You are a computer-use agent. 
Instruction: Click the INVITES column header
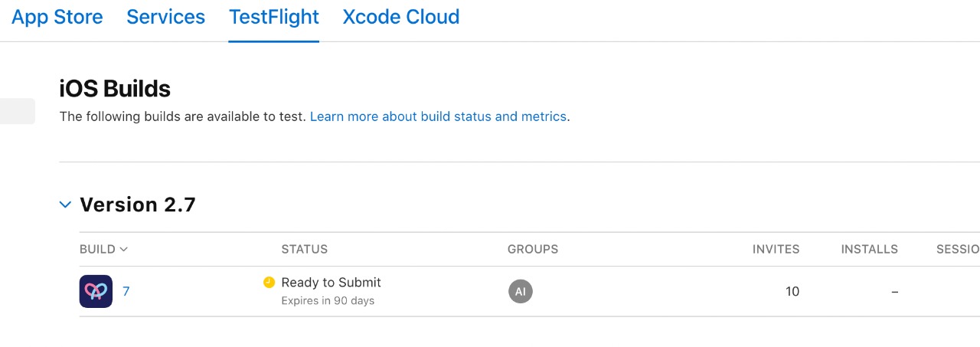coord(776,249)
